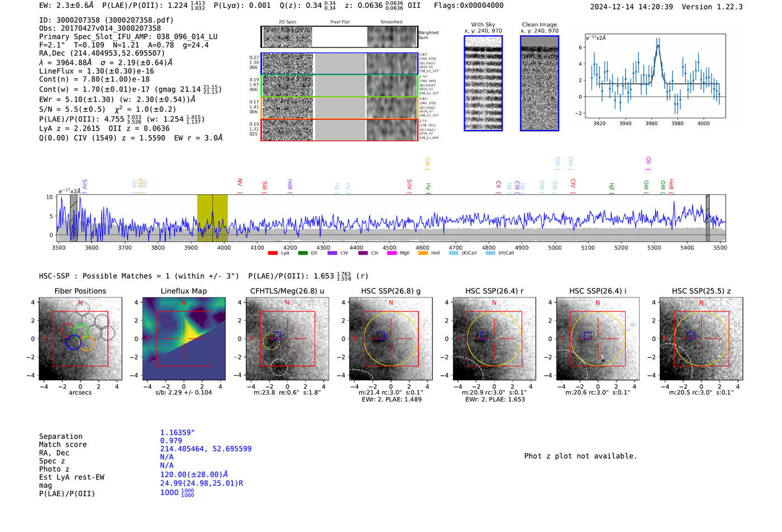
Task: Select the Clean Image panel
Action: 540,83
